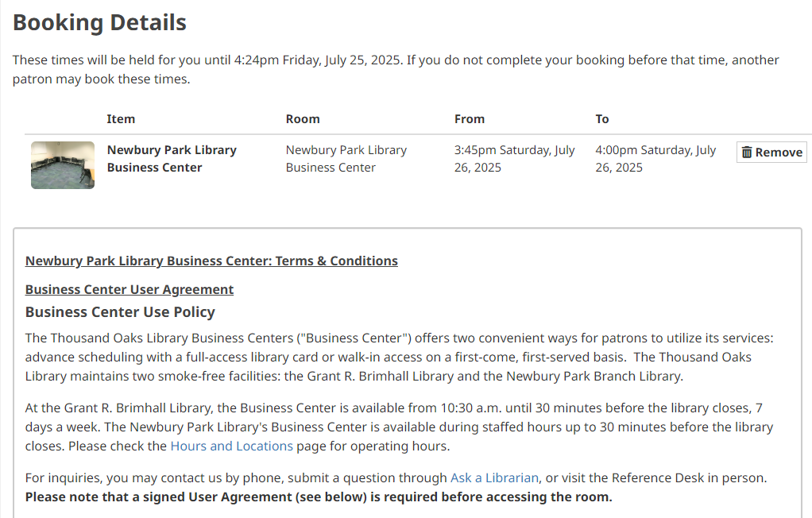812x518 pixels.
Task: Click the trash icon on Remove button
Action: (747, 153)
